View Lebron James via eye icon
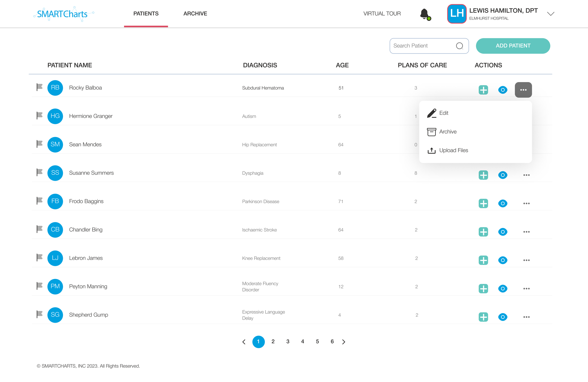The height and width of the screenshot is (382, 588). (x=503, y=260)
